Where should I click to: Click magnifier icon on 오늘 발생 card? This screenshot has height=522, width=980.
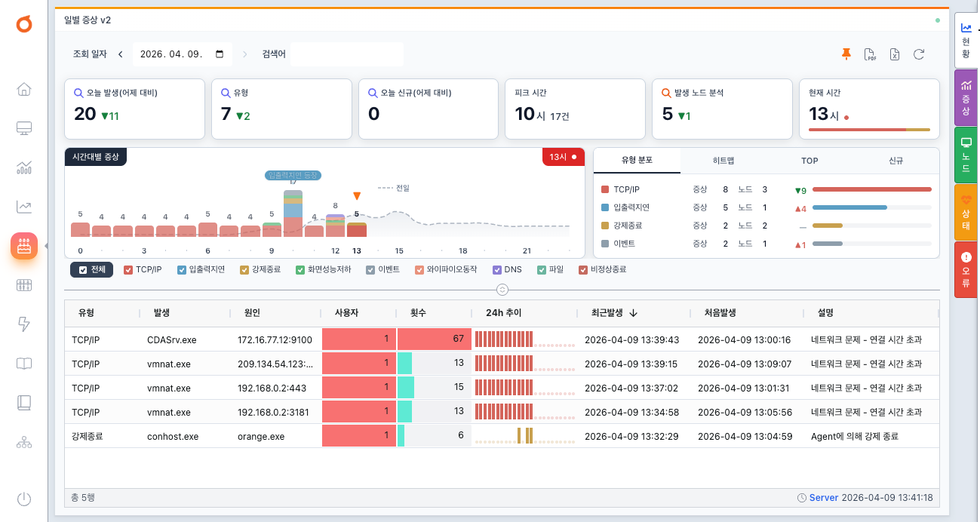pos(78,93)
